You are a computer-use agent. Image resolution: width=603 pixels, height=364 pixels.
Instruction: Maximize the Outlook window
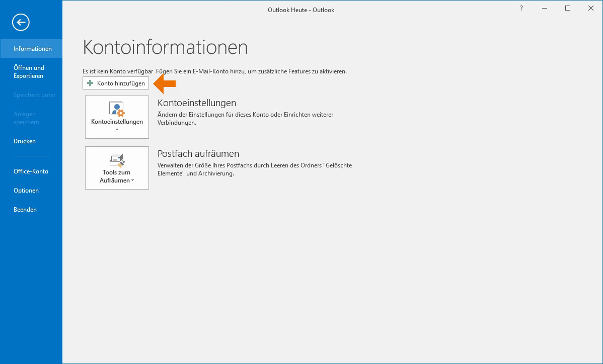(x=568, y=8)
